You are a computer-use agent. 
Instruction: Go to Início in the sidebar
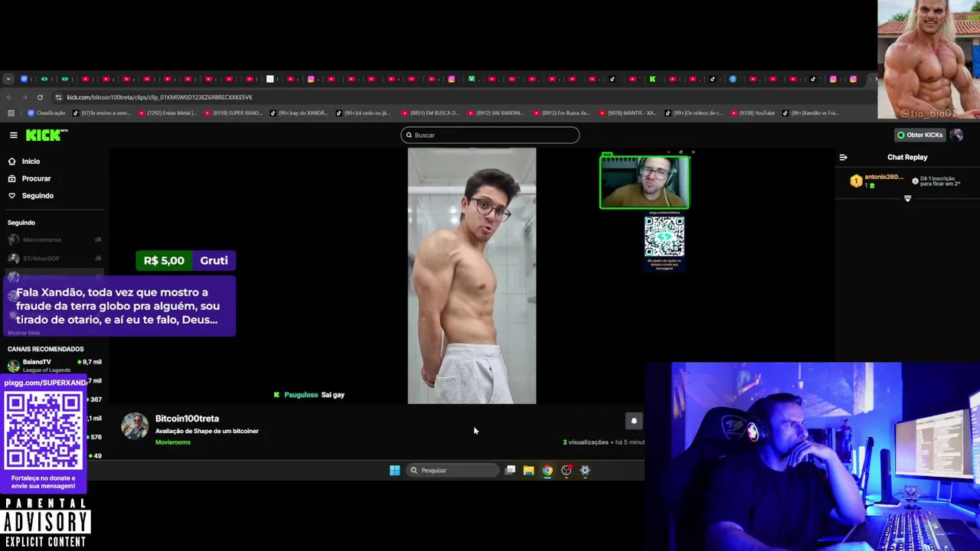tap(31, 161)
